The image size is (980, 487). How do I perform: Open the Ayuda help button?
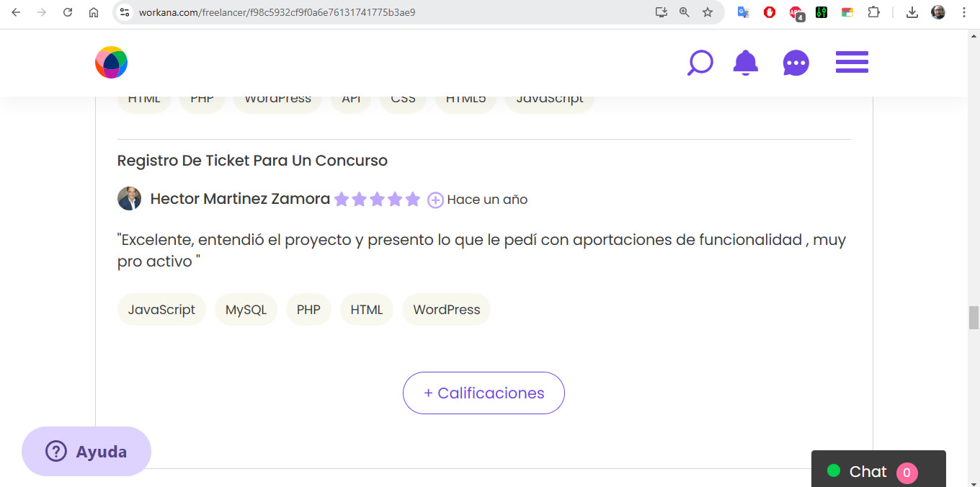tap(86, 452)
